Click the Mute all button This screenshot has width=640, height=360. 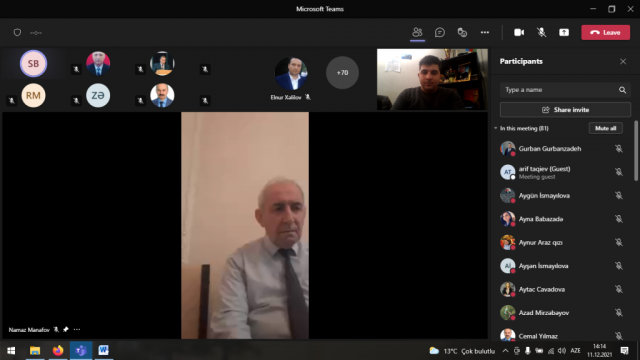[x=605, y=128]
